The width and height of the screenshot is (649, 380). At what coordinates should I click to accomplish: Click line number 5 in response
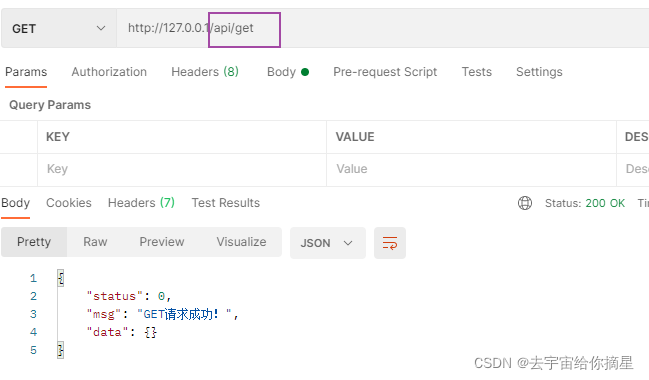(x=34, y=350)
